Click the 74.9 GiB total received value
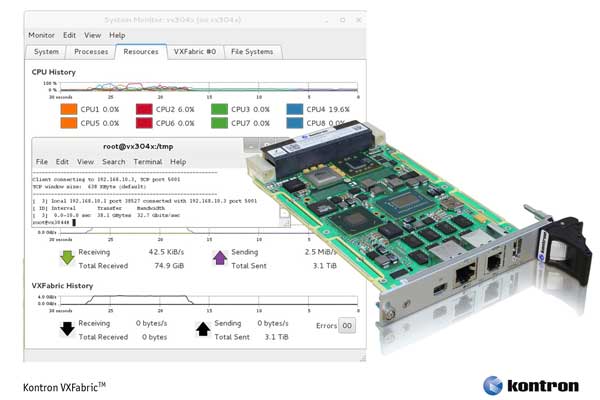Image resolution: width=600 pixels, height=400 pixels. click(169, 266)
